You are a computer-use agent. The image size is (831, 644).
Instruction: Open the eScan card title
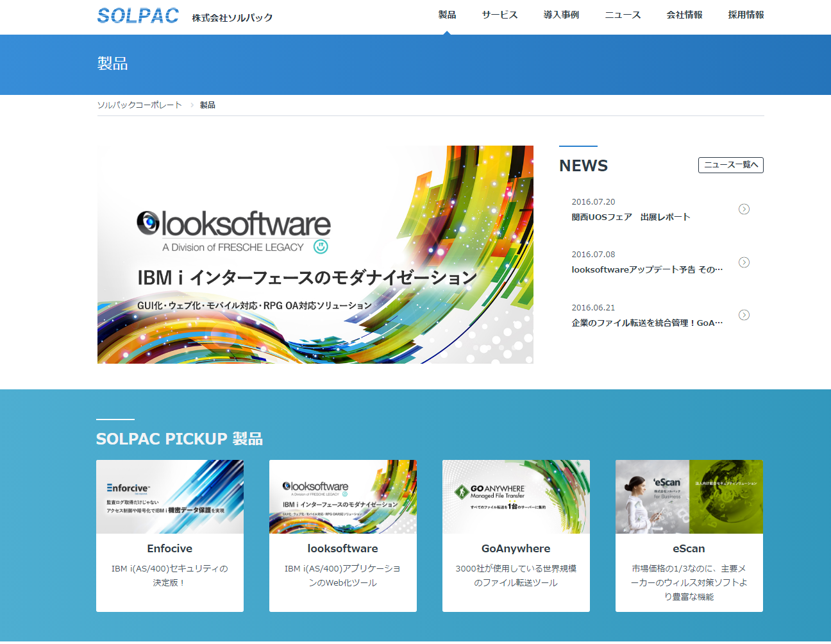(689, 548)
